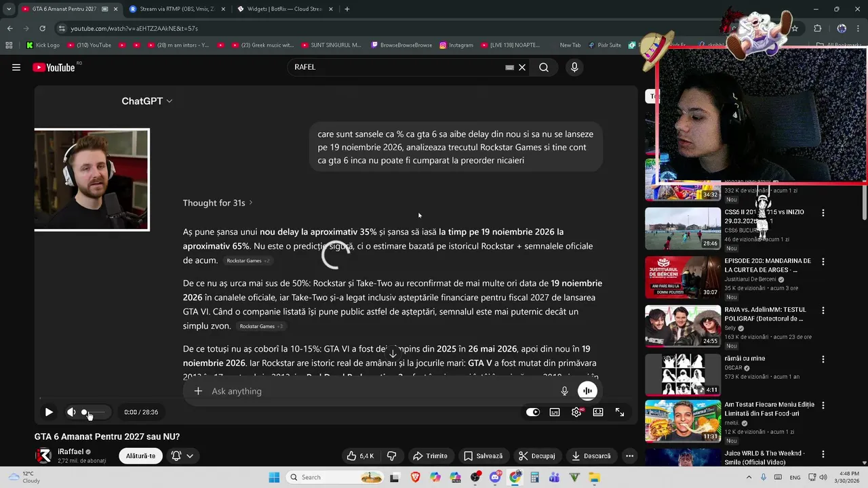Like the video with 6,4K likes
The image size is (868, 488).
[x=360, y=456]
